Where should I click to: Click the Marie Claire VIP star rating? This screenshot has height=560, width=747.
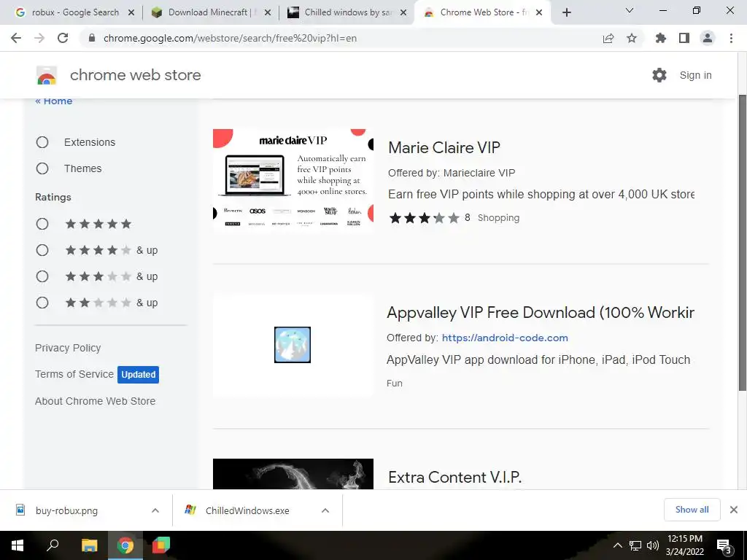coord(425,218)
